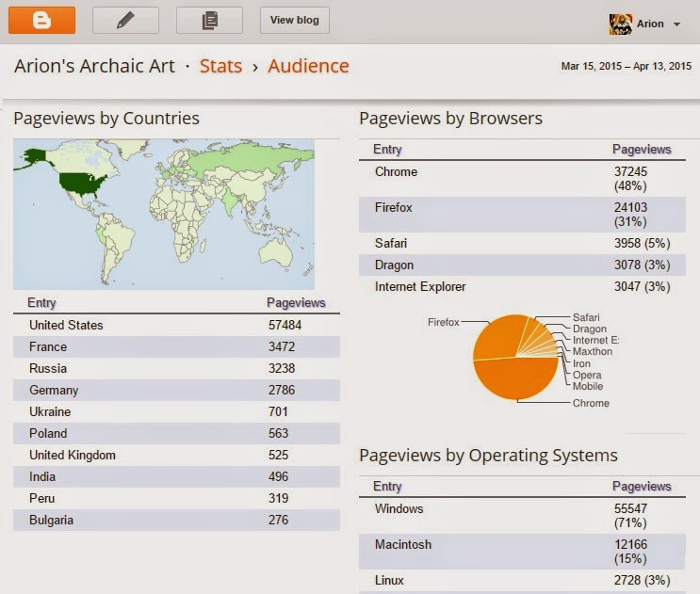This screenshot has width=700, height=594.
Task: Click the Arion's Archaic Art blog title
Action: pyautogui.click(x=94, y=66)
